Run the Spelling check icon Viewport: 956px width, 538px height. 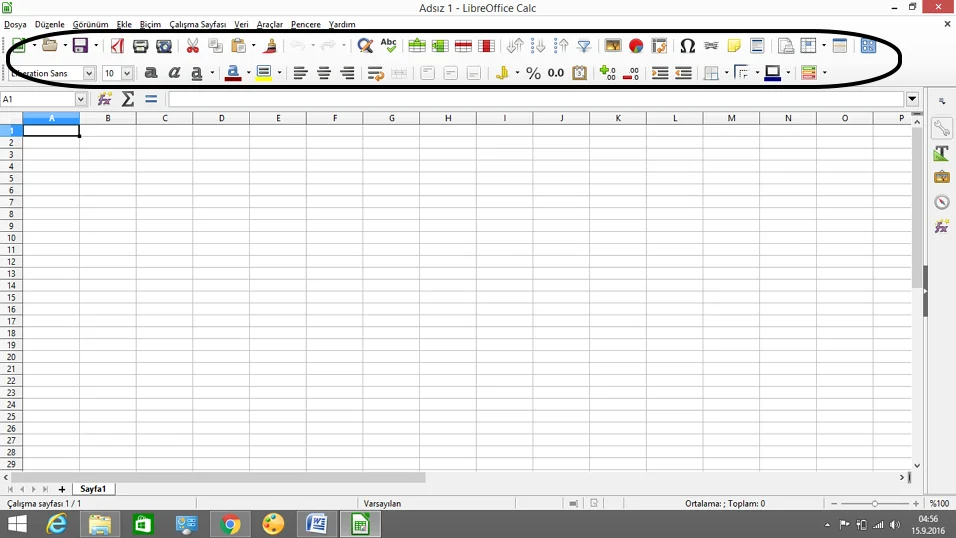pyautogui.click(x=388, y=45)
